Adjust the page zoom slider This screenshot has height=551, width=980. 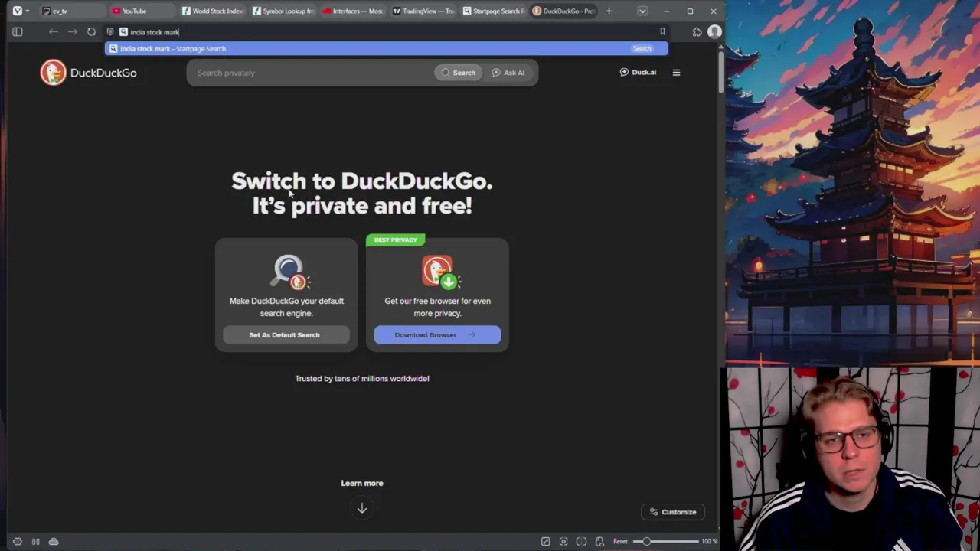point(666,542)
